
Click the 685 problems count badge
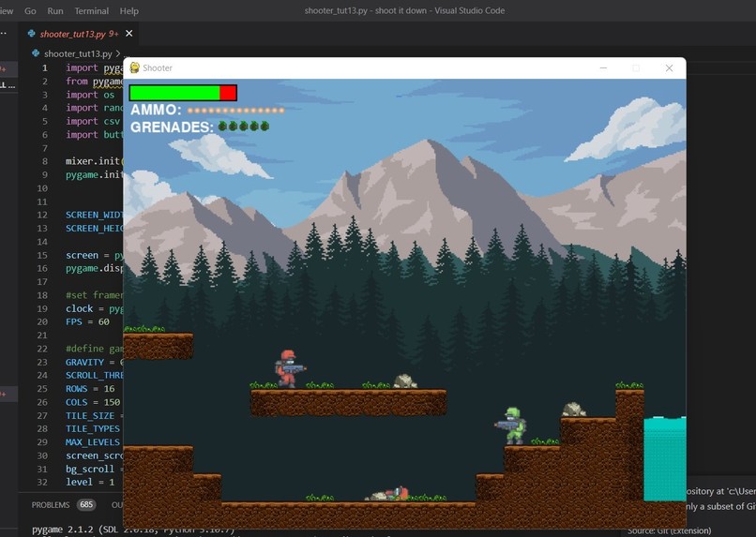[86, 505]
